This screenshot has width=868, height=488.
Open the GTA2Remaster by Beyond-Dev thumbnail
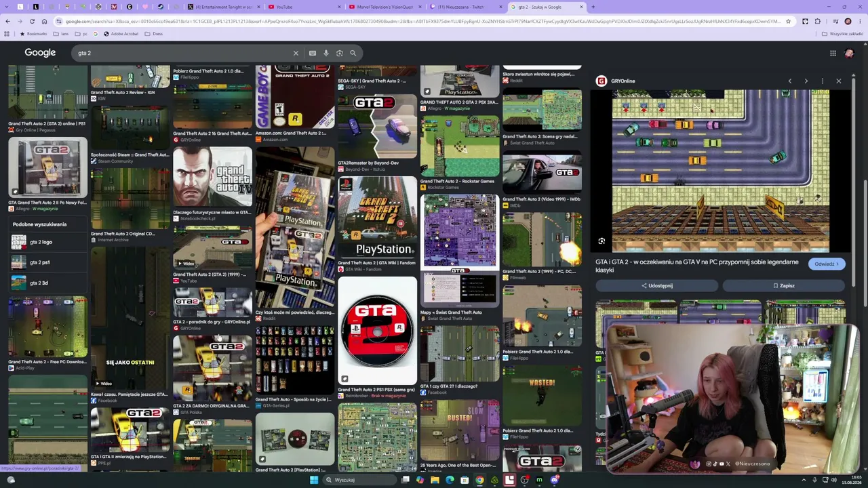click(377, 127)
